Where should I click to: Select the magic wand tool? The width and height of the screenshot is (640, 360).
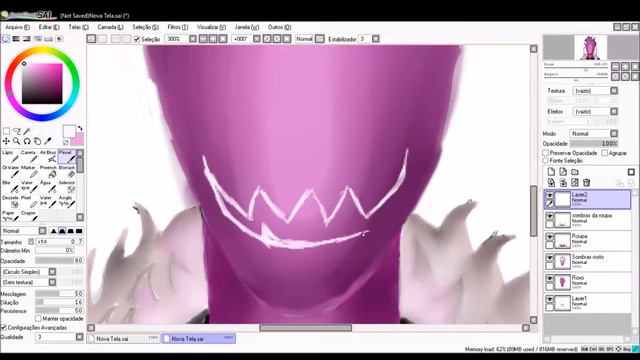pyautogui.click(x=27, y=131)
